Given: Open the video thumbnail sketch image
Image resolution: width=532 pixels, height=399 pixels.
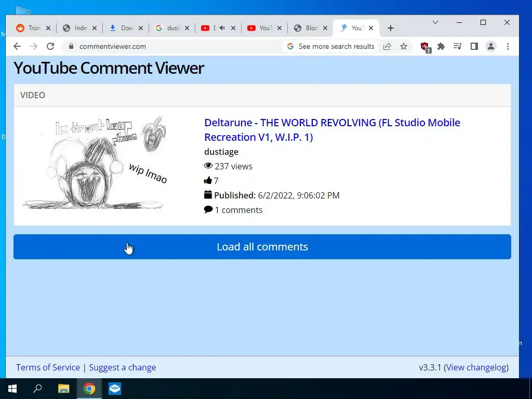Looking at the screenshot, I should pos(95,163).
